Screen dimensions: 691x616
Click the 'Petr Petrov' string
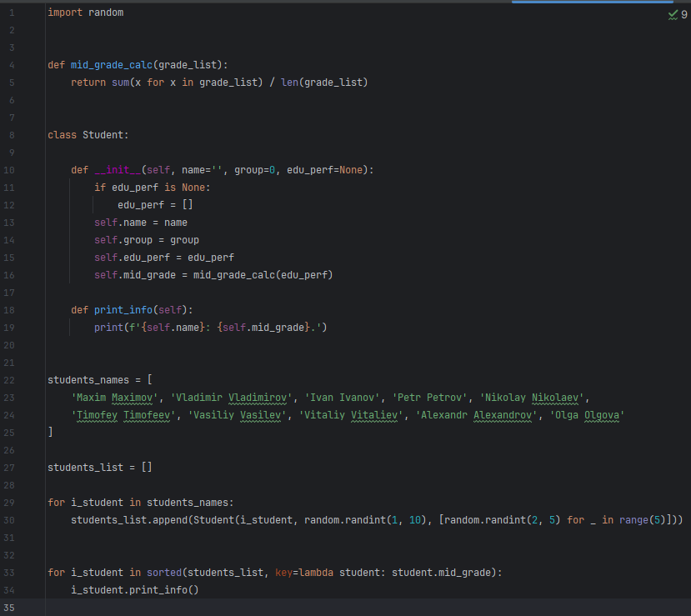[429, 398]
